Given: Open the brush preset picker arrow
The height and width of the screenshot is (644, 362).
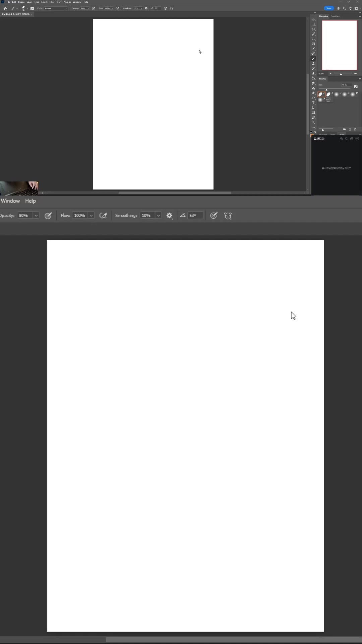Looking at the screenshot, I should click(x=27, y=8).
